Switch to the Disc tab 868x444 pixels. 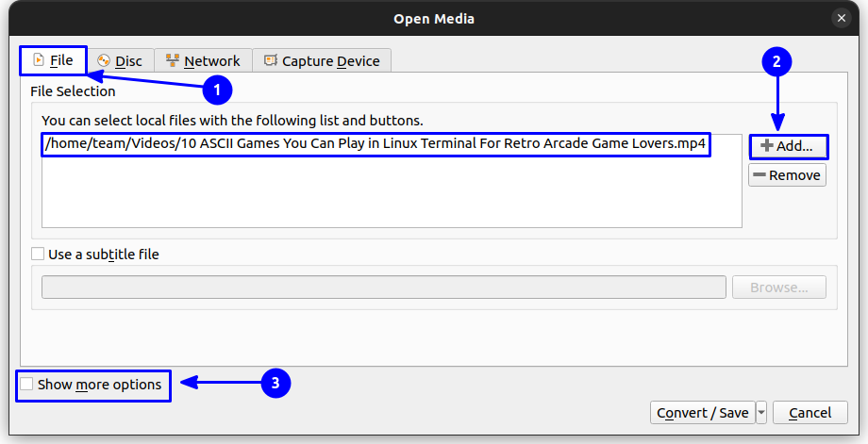tap(120, 60)
